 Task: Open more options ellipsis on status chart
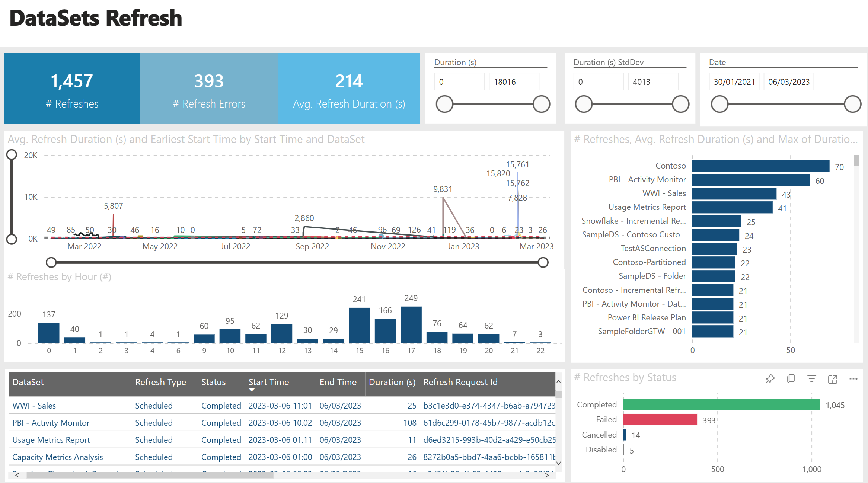(853, 379)
